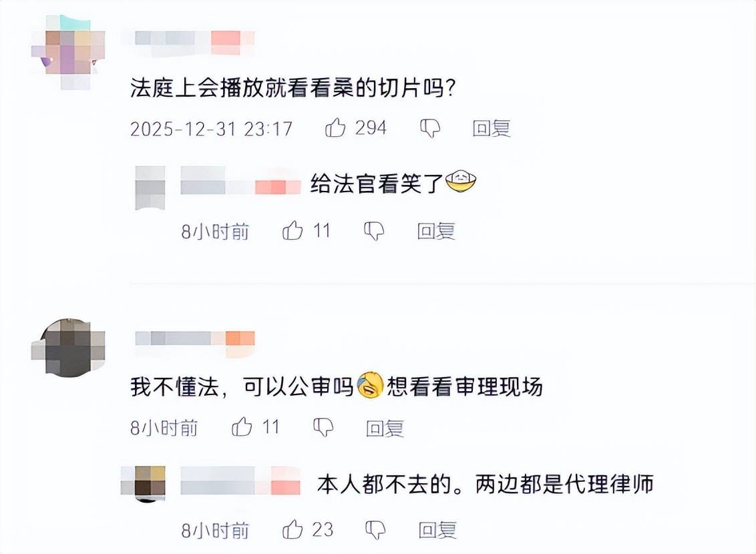Reply to the 可以公审吗 comment
This screenshot has height=554, width=756.
click(384, 428)
